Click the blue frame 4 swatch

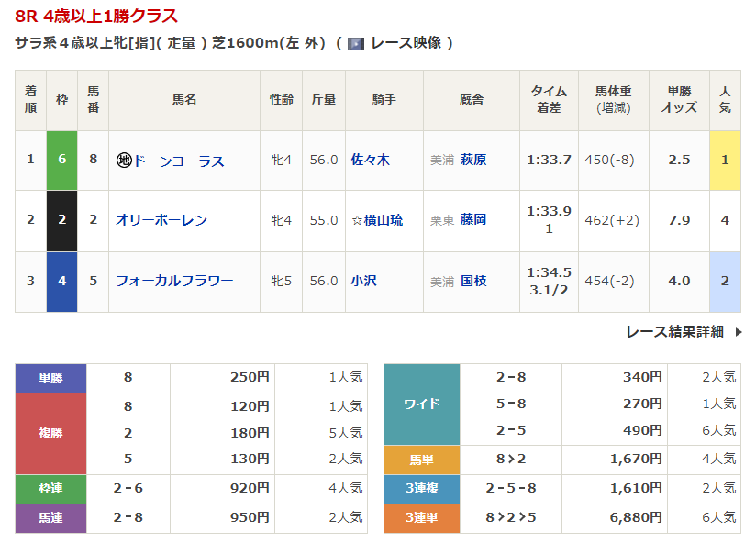[x=62, y=281]
